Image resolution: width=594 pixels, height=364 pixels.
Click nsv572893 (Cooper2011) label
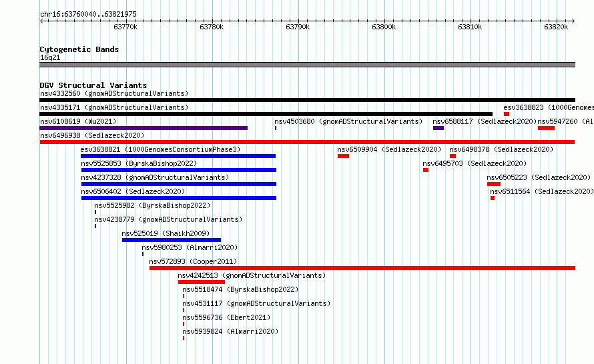193,261
